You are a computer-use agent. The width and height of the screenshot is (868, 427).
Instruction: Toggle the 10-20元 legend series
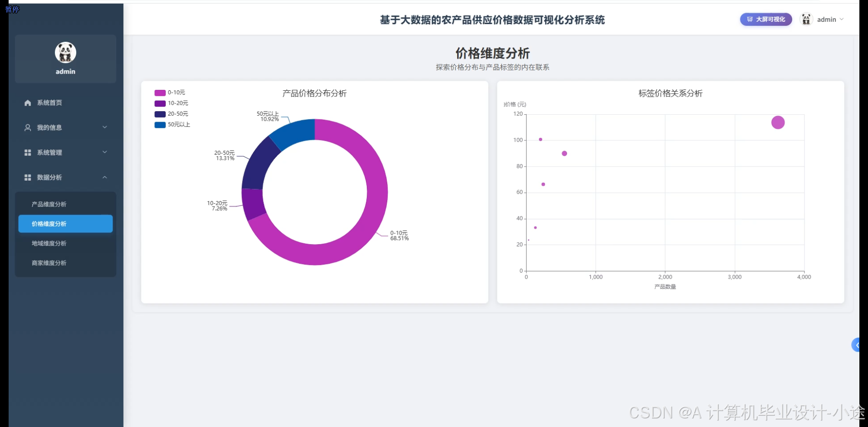pos(171,103)
